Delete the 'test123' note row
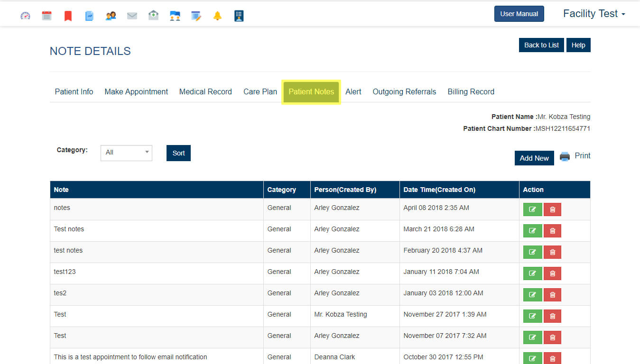 552,273
